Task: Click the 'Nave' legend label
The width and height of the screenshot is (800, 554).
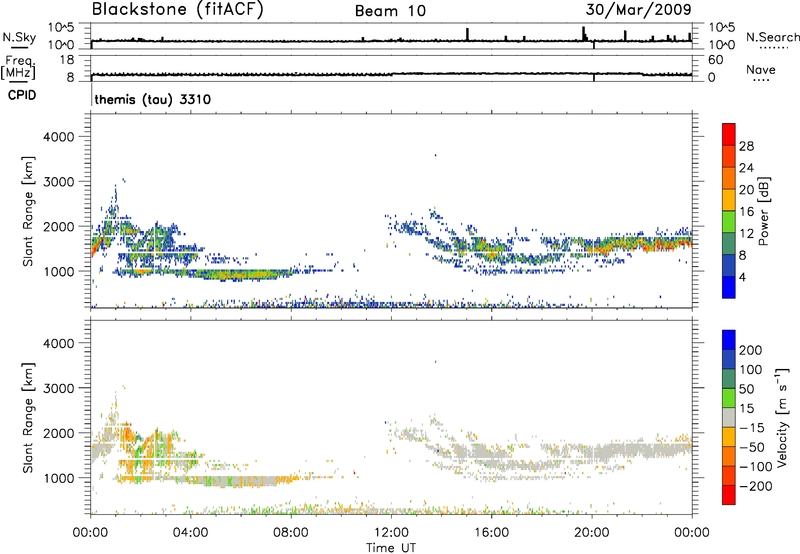Action: click(x=761, y=70)
